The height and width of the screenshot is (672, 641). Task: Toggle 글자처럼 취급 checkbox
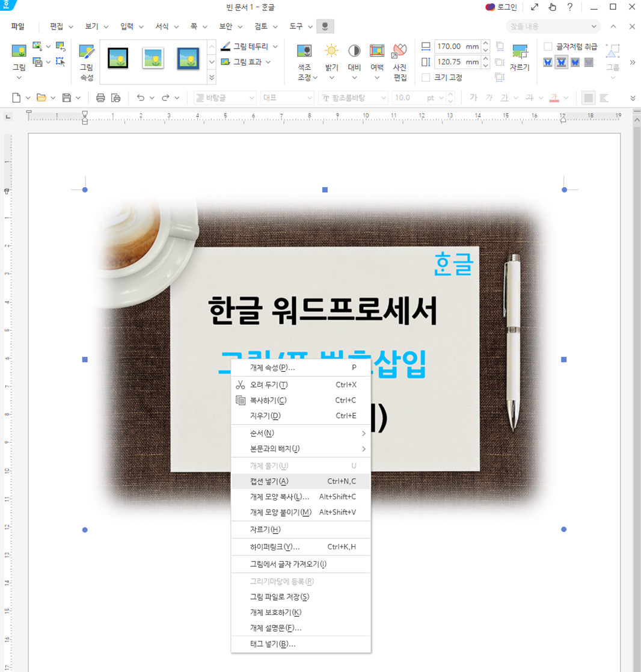pos(548,46)
